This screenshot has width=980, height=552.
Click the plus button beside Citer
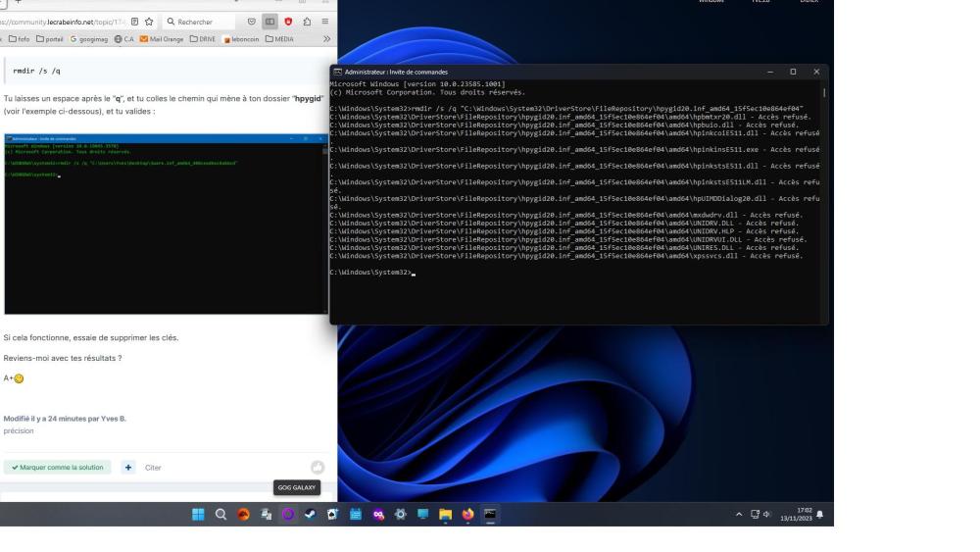pos(128,468)
